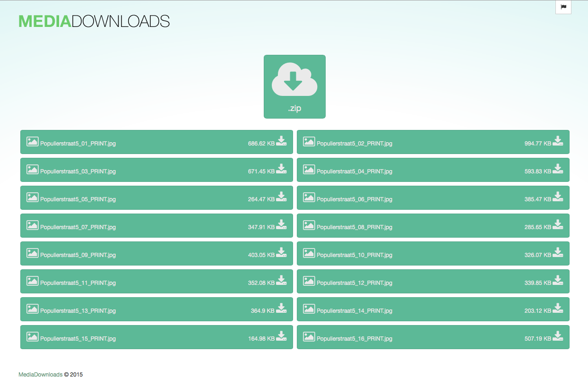588x386 pixels.
Task: Select the Populierstraat5_10_PRINT.jpg file name
Action: point(354,255)
